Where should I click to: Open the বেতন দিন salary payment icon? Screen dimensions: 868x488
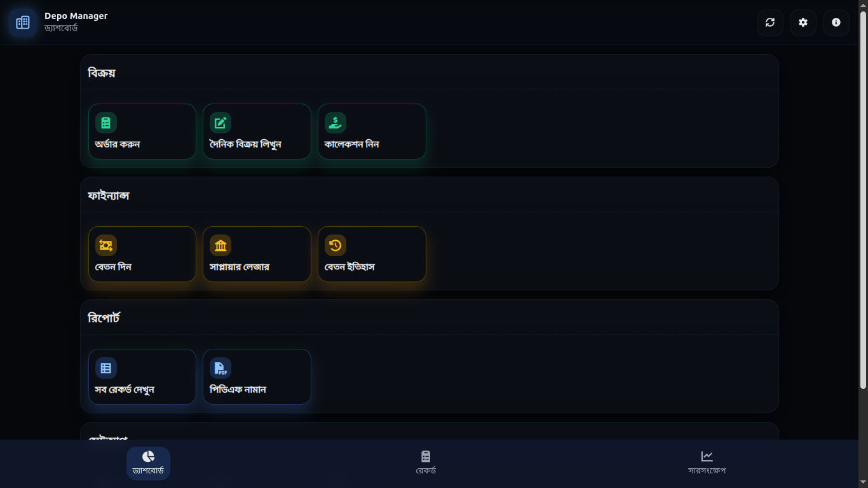[x=105, y=245]
